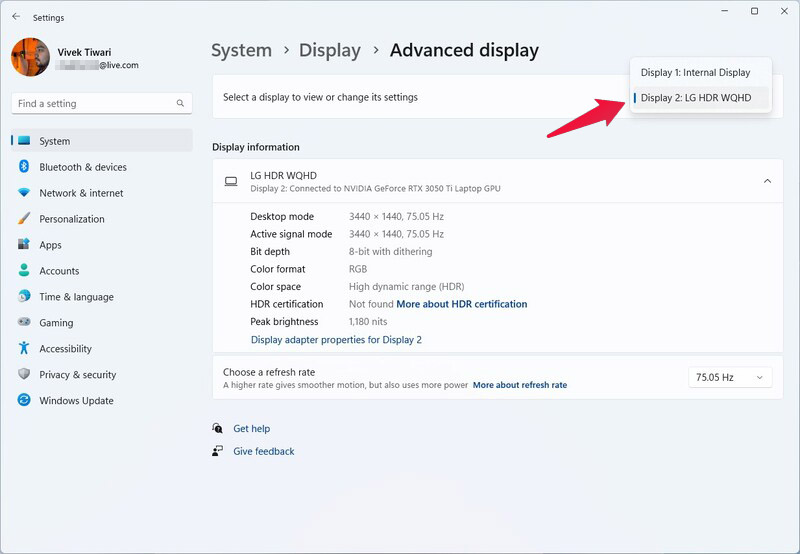Click the 3440 × 1440 Desktop mode value
Viewport: 800px width, 554px height.
tap(396, 216)
